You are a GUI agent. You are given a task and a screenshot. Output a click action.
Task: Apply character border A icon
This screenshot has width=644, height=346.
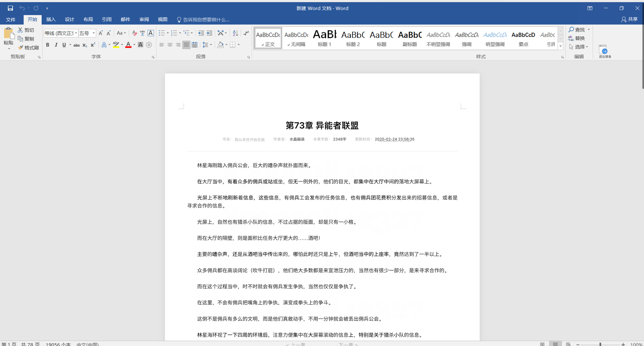[x=151, y=33]
